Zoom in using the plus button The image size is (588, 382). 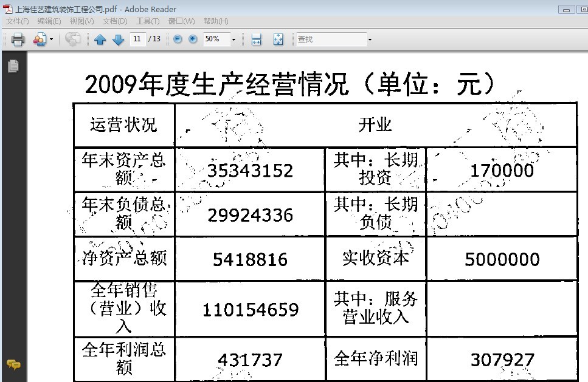193,39
